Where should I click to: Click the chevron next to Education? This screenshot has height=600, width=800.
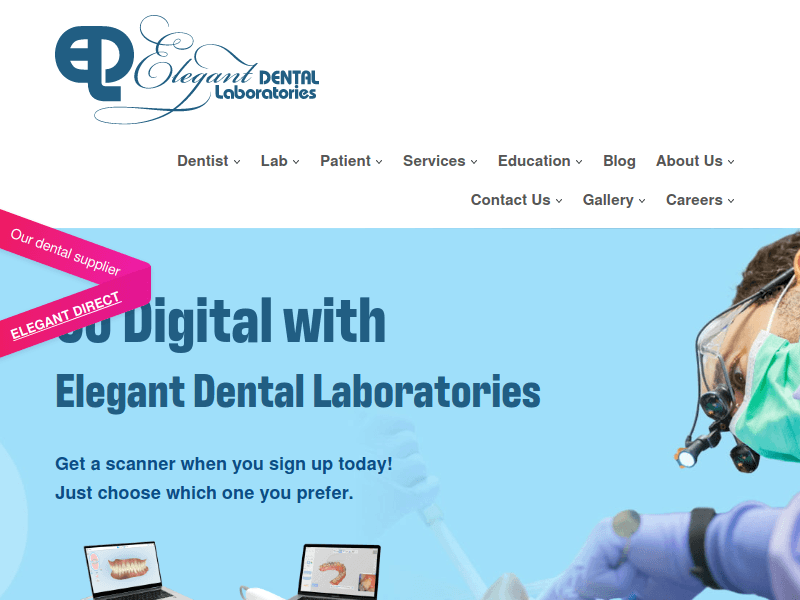point(579,162)
